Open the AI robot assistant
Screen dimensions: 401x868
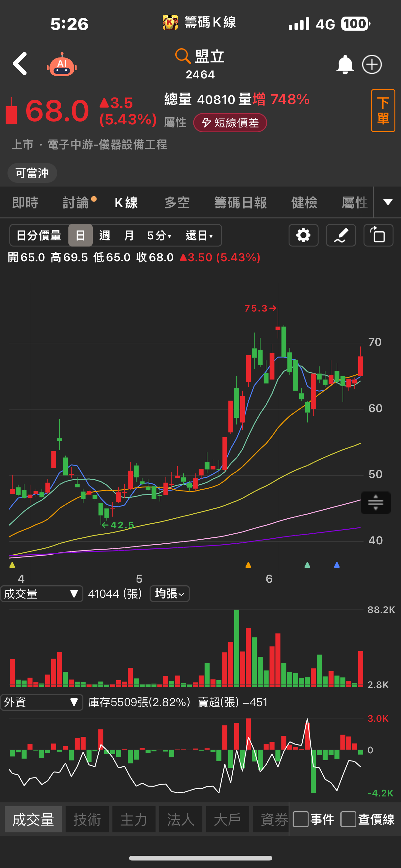(x=62, y=64)
